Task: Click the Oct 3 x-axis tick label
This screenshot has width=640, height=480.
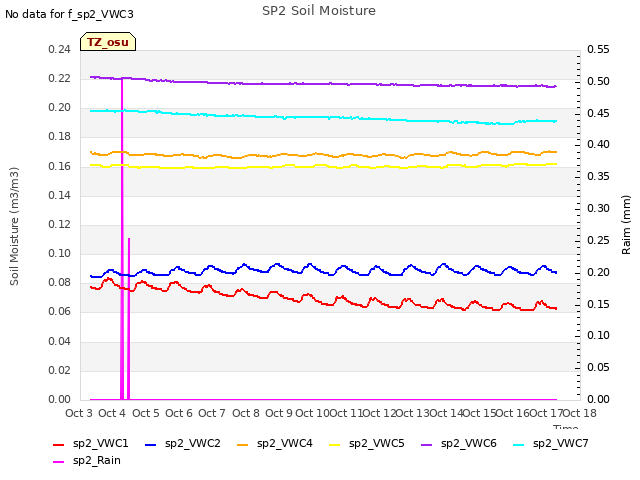Action: click(x=79, y=413)
